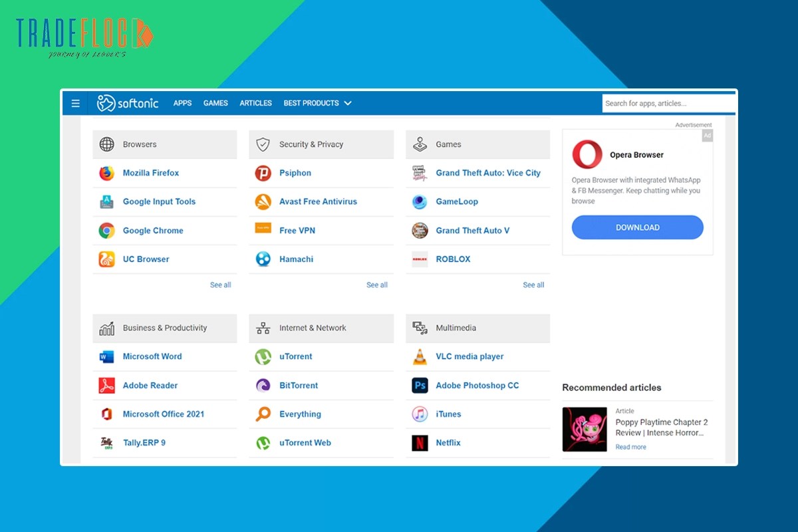Open the Avast Free Antivirus link

[318, 201]
